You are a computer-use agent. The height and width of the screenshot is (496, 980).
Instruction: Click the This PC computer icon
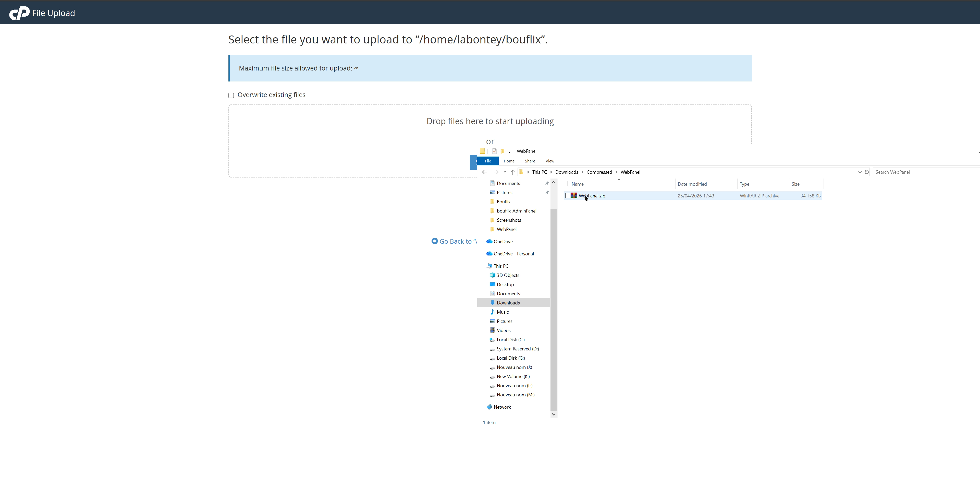coord(490,266)
